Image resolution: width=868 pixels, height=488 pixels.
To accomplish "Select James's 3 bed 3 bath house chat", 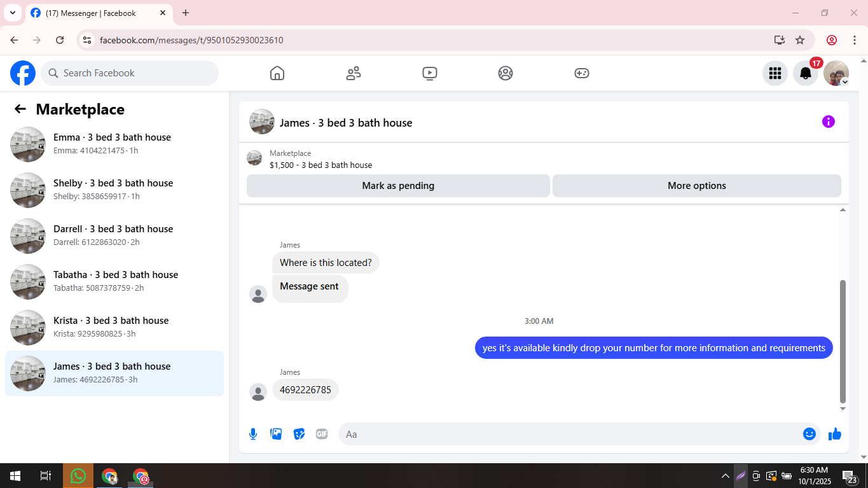I will (x=114, y=373).
